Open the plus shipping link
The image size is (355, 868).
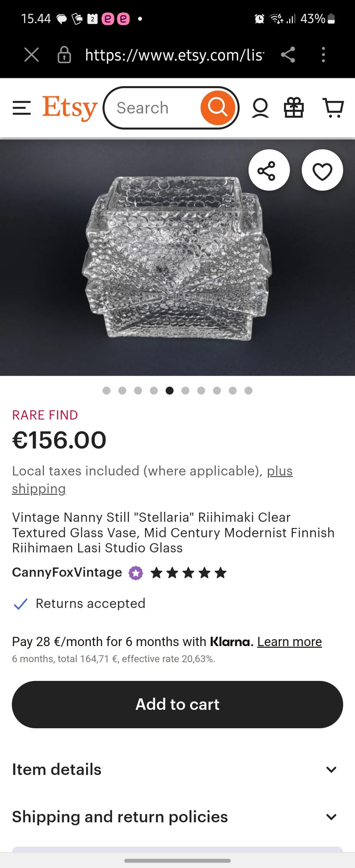coord(280,471)
